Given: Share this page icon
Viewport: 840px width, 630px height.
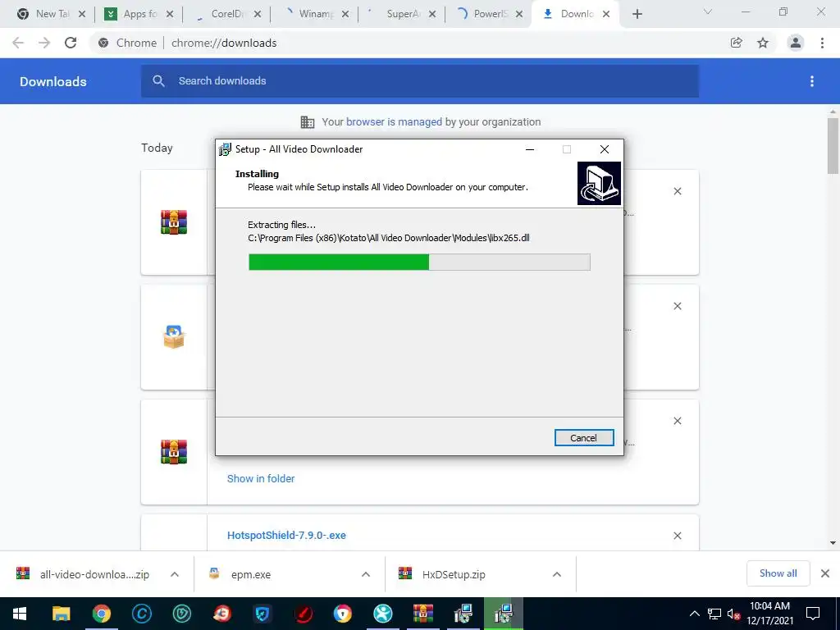Looking at the screenshot, I should [x=737, y=43].
